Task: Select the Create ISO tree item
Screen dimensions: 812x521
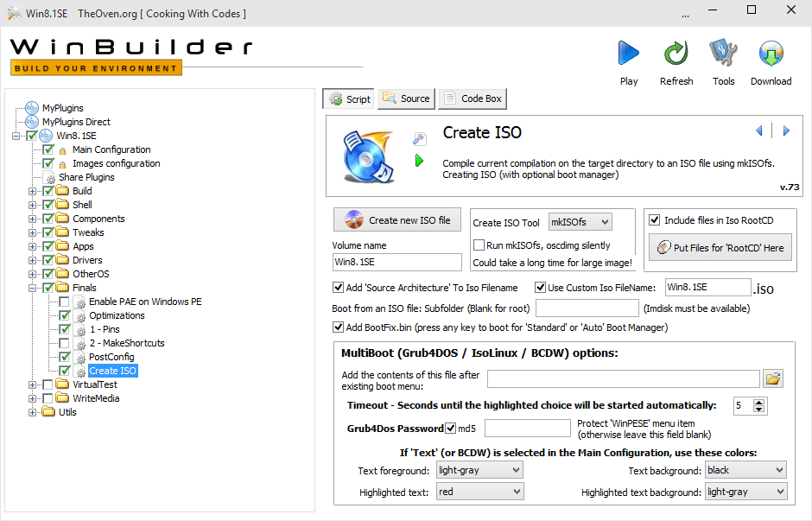Action: pos(113,371)
